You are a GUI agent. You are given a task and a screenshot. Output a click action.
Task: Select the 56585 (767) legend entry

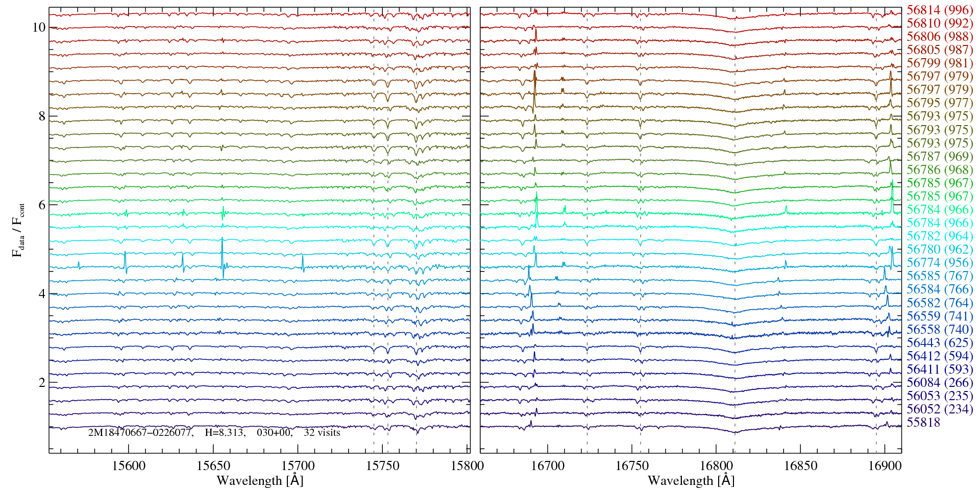tap(939, 276)
